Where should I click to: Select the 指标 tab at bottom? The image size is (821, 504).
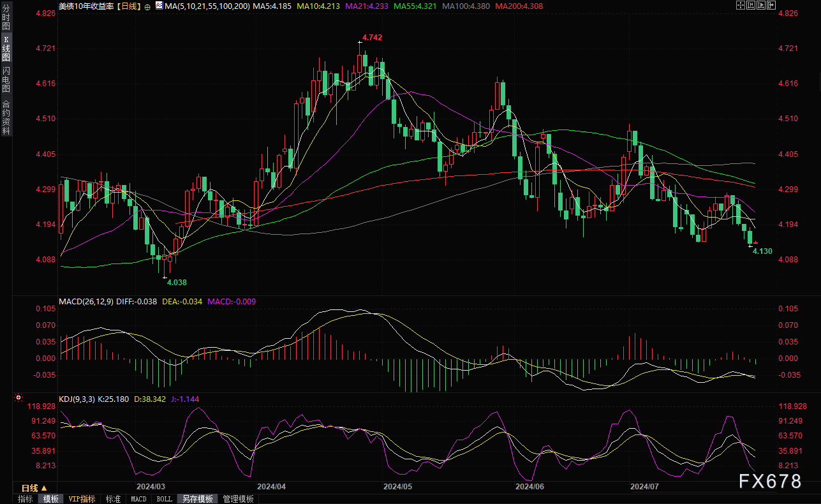point(26,499)
